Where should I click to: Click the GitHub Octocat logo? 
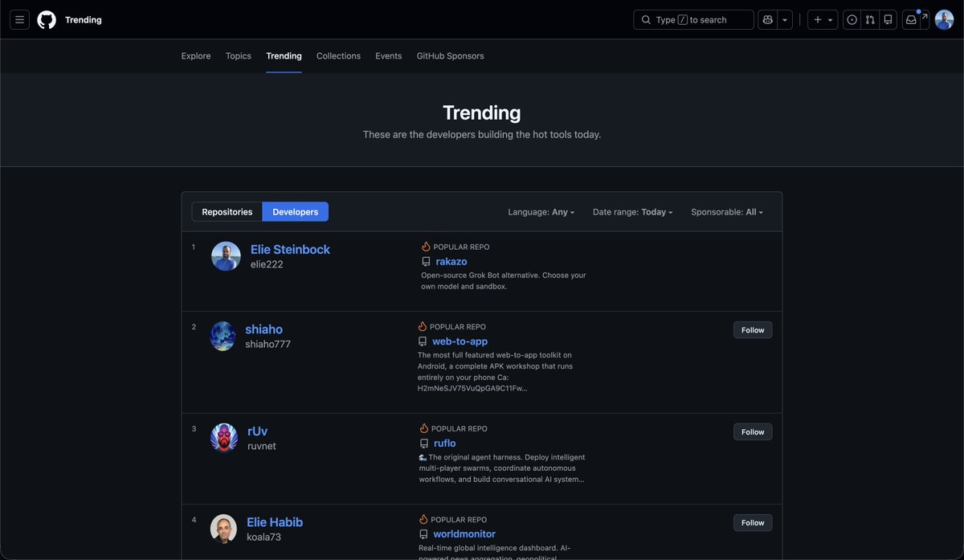click(47, 19)
